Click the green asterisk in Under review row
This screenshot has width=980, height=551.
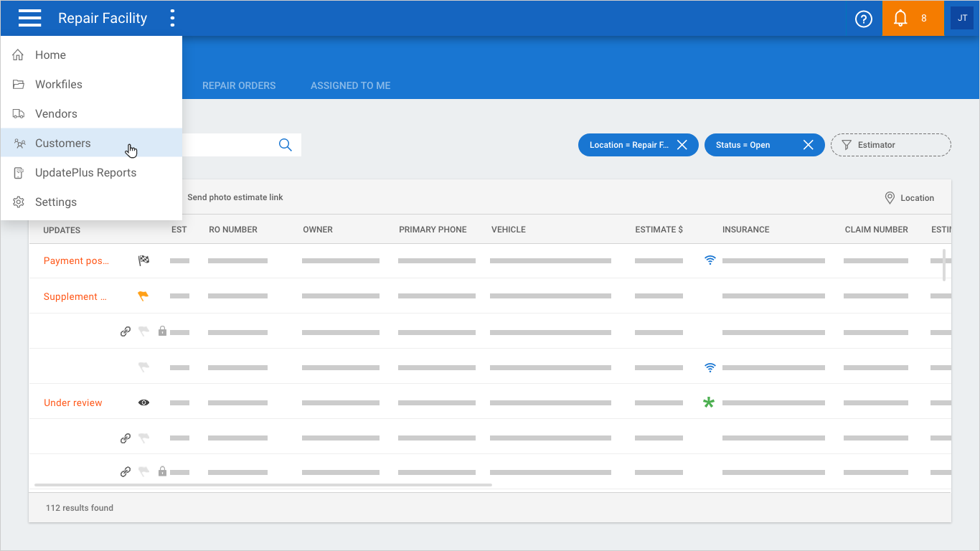(x=709, y=402)
